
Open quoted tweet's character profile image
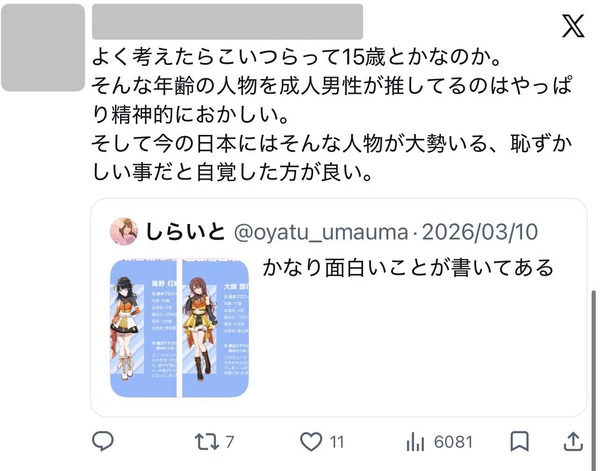pos(179,328)
